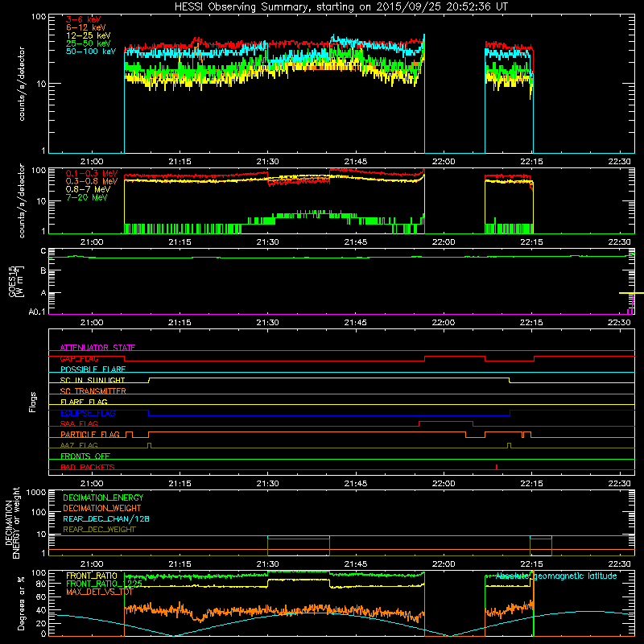Click counts/s/detector axis title of MeV panel
This screenshot has width=644, height=644.
[x=22, y=201]
